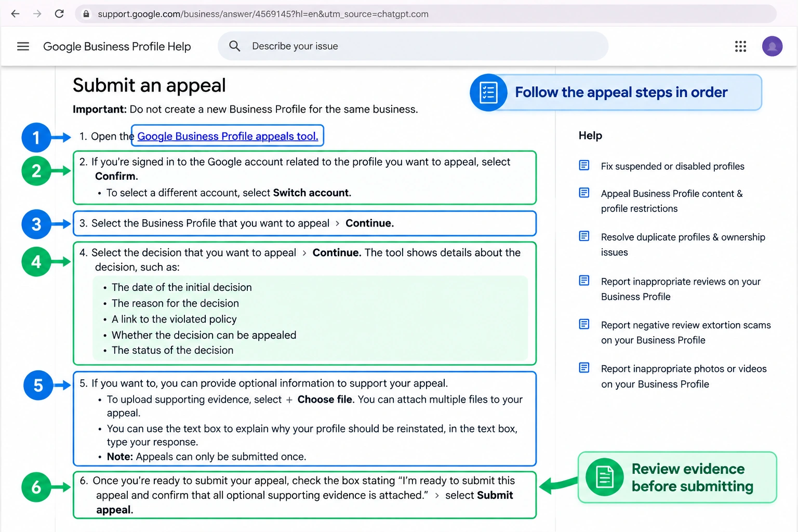Open Report negative review extortion scams article
Image resolution: width=798 pixels, height=532 pixels.
click(x=686, y=332)
